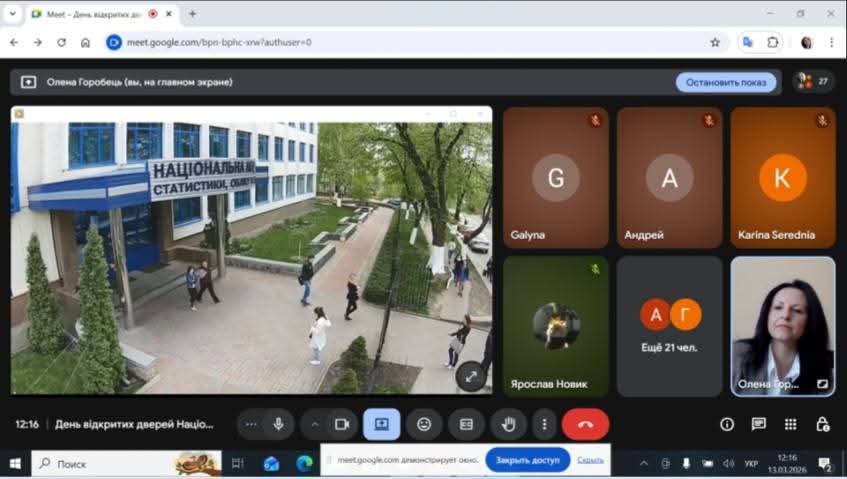
Task: Click the 'Остановить показ' button
Action: (725, 82)
